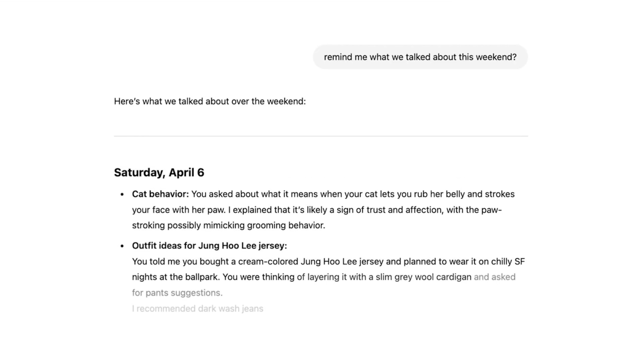Click the "Here's what we talked about" intro line
Image resolution: width=644 pixels, height=362 pixels.
pyautogui.click(x=210, y=101)
